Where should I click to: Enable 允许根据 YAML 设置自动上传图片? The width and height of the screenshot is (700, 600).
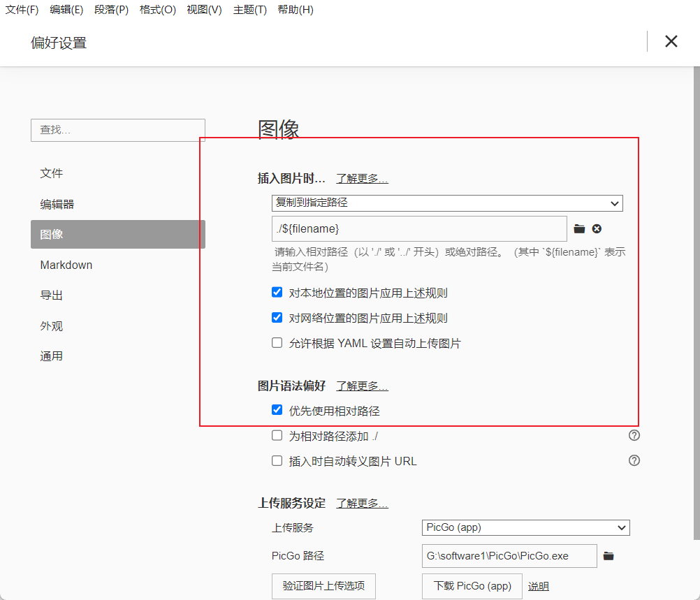click(x=277, y=342)
